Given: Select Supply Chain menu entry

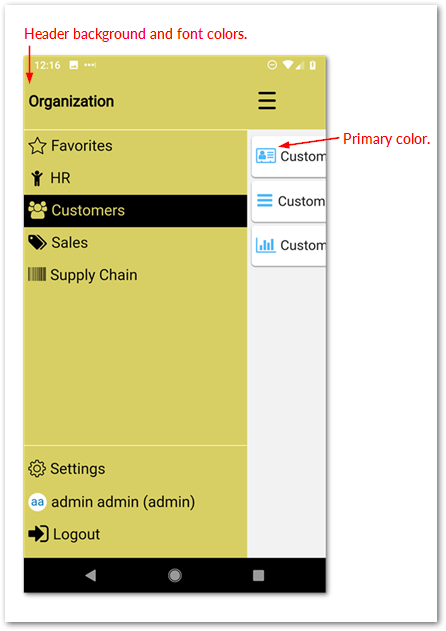Looking at the screenshot, I should pos(135,275).
